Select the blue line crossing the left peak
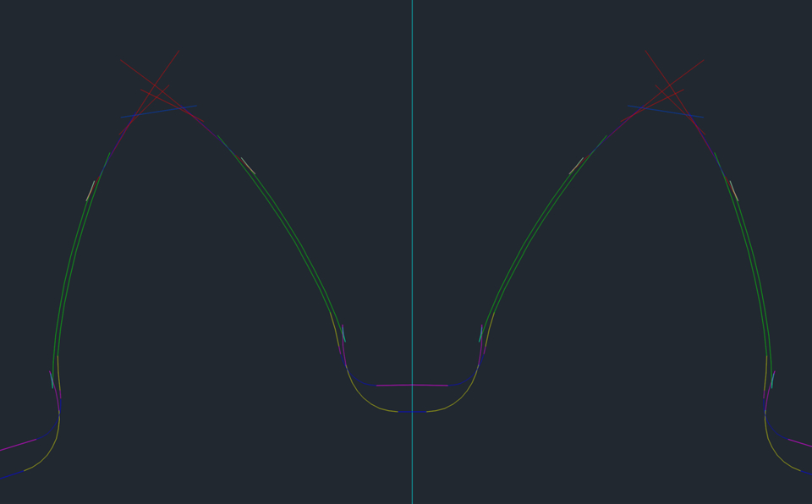812x504 pixels. coord(158,112)
